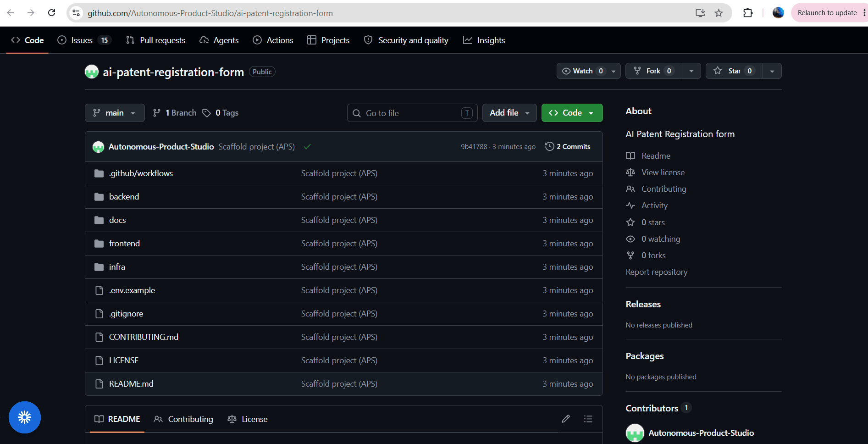This screenshot has height=444, width=868.
Task: Reload the page with the refresh icon
Action: coord(52,13)
